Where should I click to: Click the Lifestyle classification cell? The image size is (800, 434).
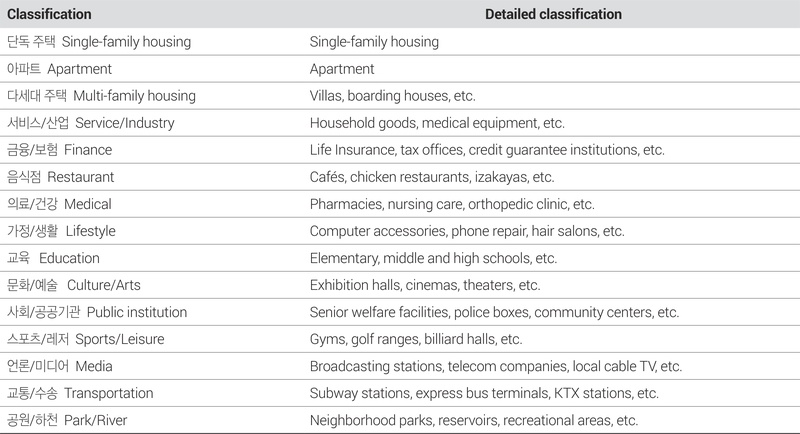click(x=62, y=231)
